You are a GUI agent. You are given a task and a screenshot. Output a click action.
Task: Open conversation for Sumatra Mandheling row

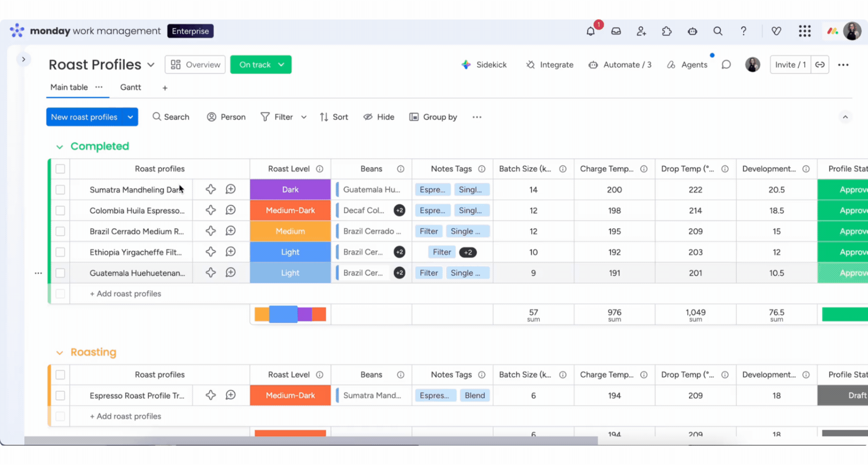coord(231,189)
